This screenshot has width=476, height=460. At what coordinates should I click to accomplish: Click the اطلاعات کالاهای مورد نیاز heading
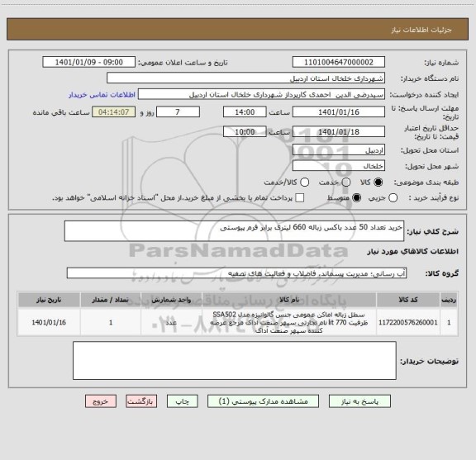[x=413, y=251]
